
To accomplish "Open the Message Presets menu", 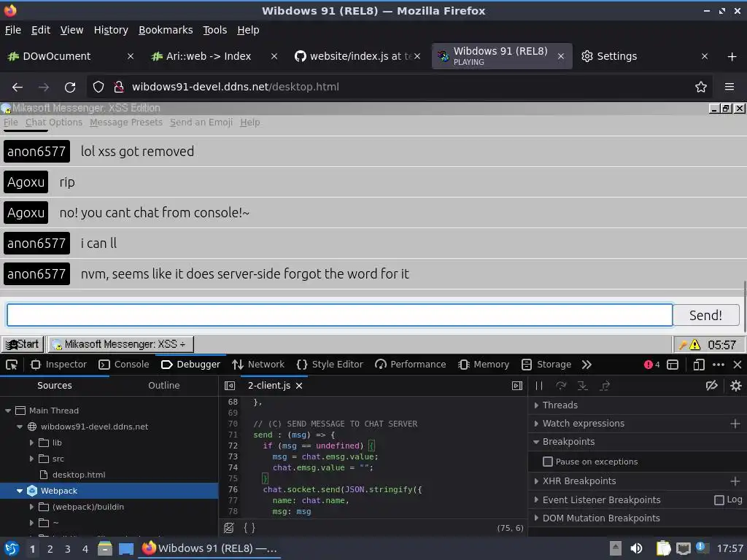I will (126, 122).
